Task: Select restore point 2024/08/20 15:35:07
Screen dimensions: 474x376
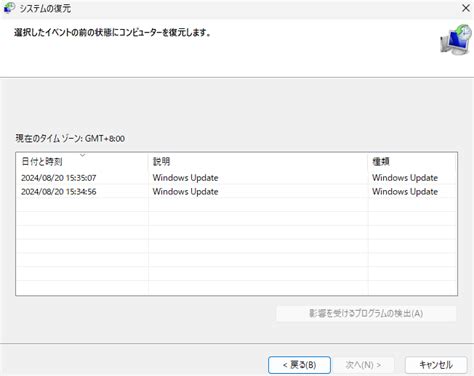Action: pyautogui.click(x=236, y=178)
